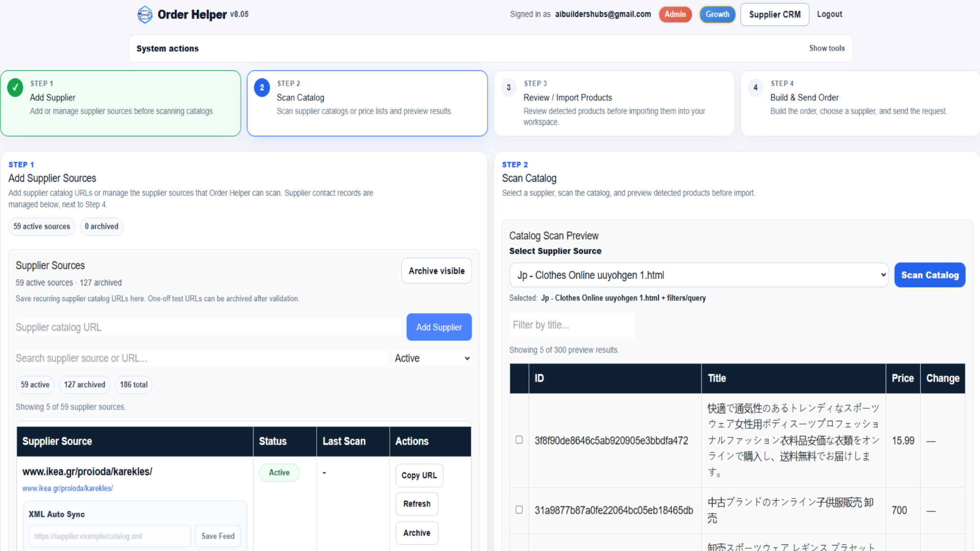Open Step 3 Review / Import Products card
980x551 pixels.
[x=614, y=103]
